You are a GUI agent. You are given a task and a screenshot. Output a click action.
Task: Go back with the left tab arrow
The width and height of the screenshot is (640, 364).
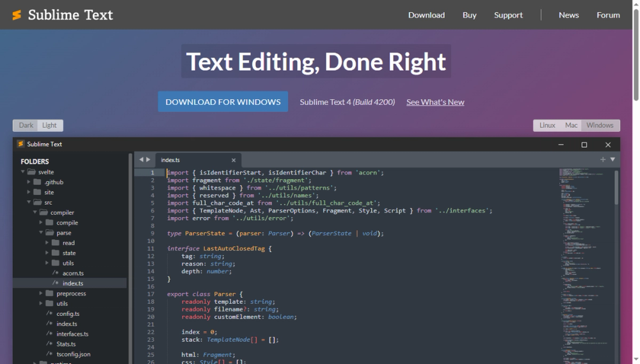pyautogui.click(x=141, y=159)
